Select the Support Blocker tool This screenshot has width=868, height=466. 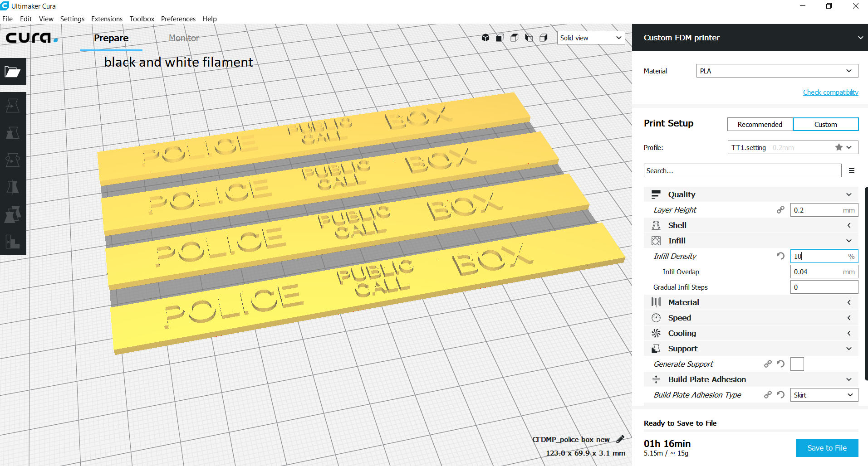coord(13,242)
